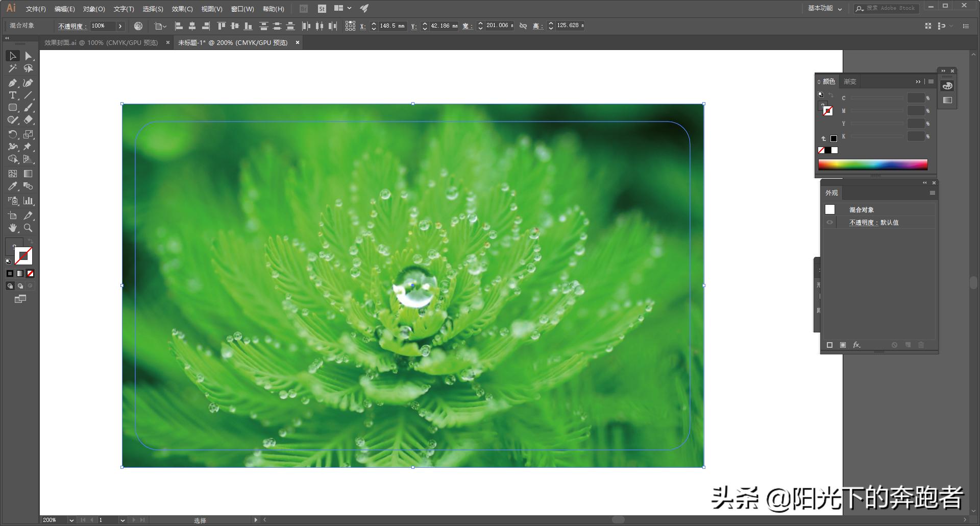This screenshot has width=980, height=526.
Task: Open the 效果(C) menu
Action: pyautogui.click(x=182, y=9)
